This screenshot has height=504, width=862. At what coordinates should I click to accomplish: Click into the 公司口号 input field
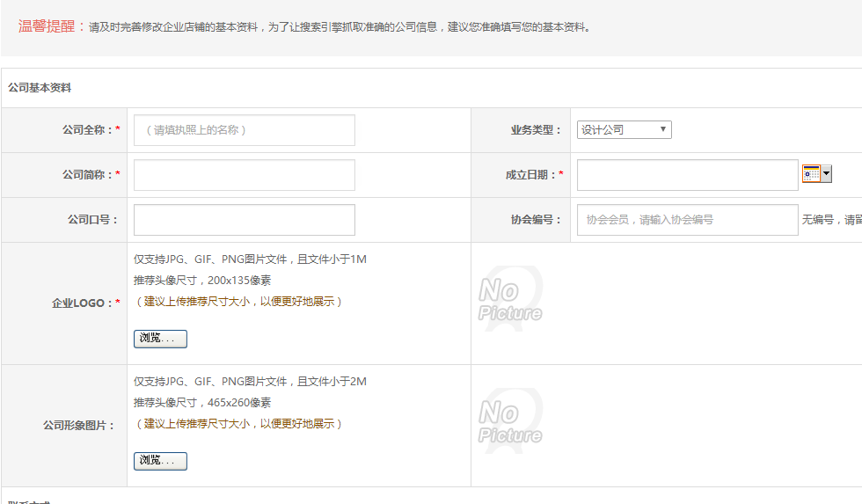[x=245, y=220]
